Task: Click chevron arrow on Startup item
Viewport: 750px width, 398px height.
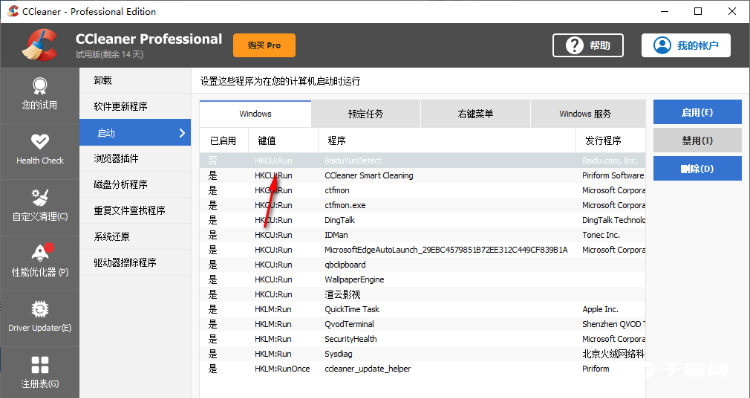Action: click(182, 133)
